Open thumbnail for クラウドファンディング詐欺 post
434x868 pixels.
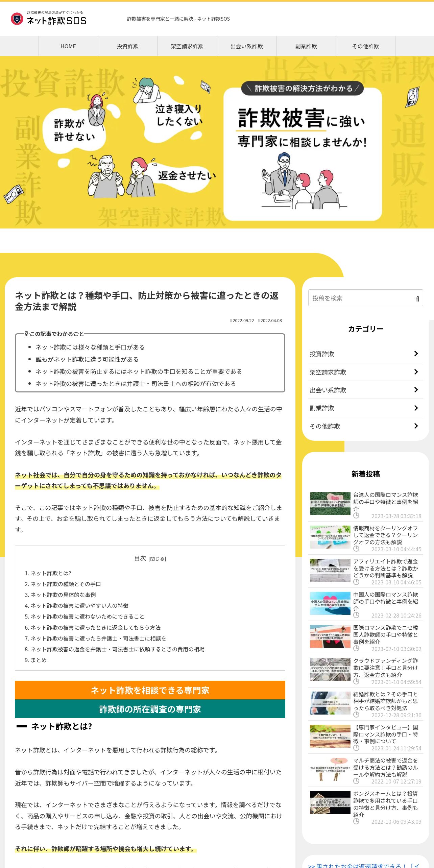330,670
